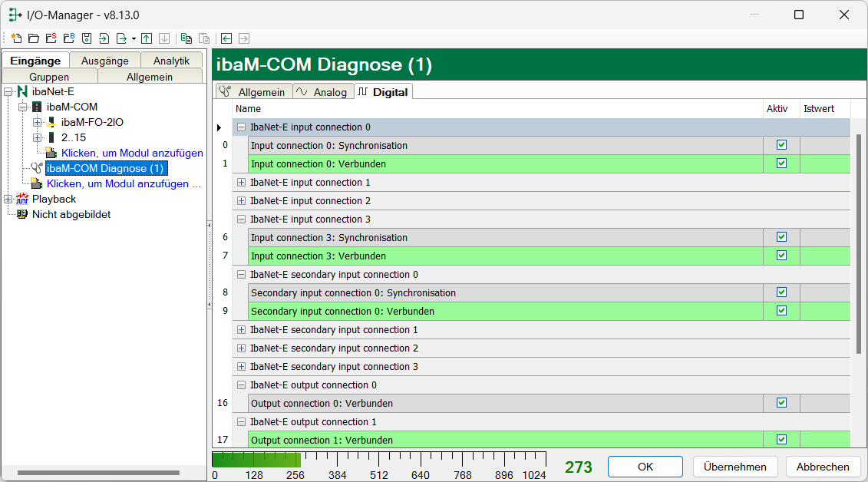Click the Playback icon in the tree
868x482 pixels.
(x=22, y=199)
